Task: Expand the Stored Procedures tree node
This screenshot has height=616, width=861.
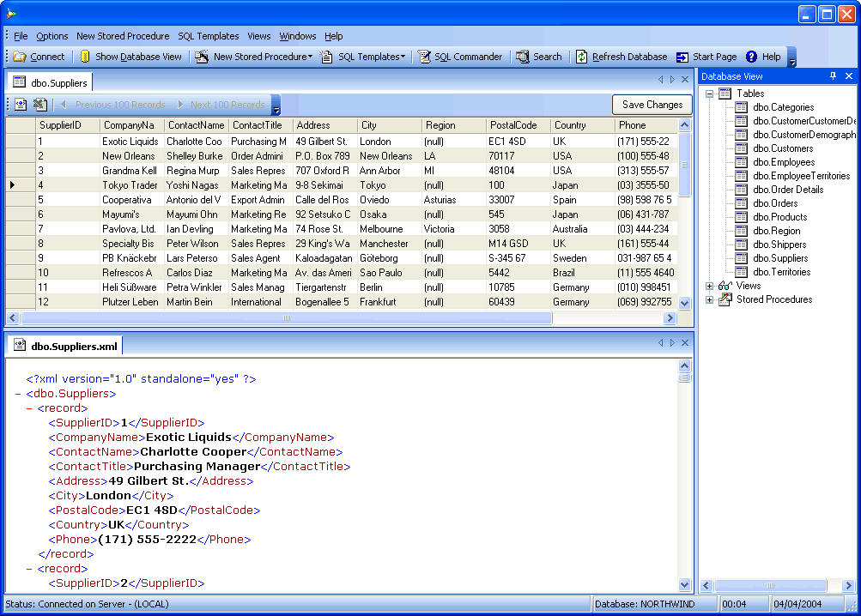Action: [710, 300]
